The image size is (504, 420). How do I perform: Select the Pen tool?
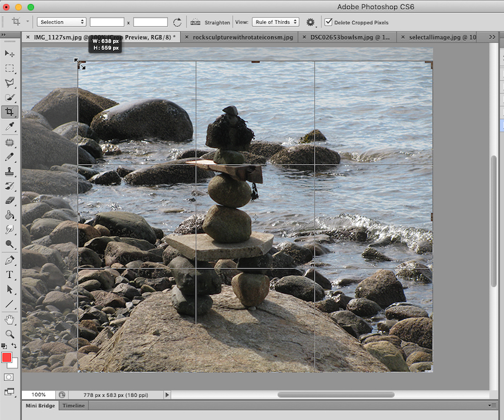(x=9, y=260)
